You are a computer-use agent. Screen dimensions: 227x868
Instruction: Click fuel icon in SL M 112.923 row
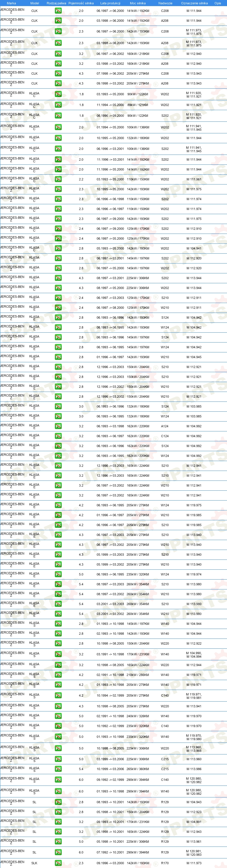[x=58, y=812]
